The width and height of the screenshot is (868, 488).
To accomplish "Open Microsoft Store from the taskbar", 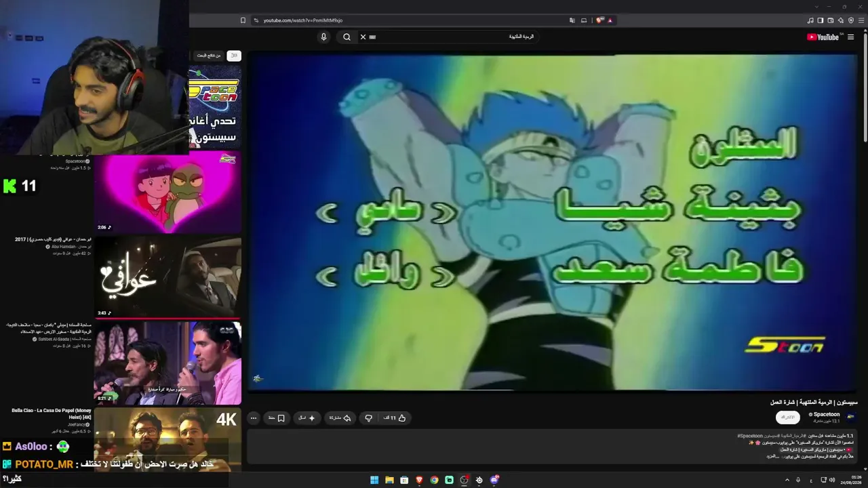I will (x=404, y=480).
